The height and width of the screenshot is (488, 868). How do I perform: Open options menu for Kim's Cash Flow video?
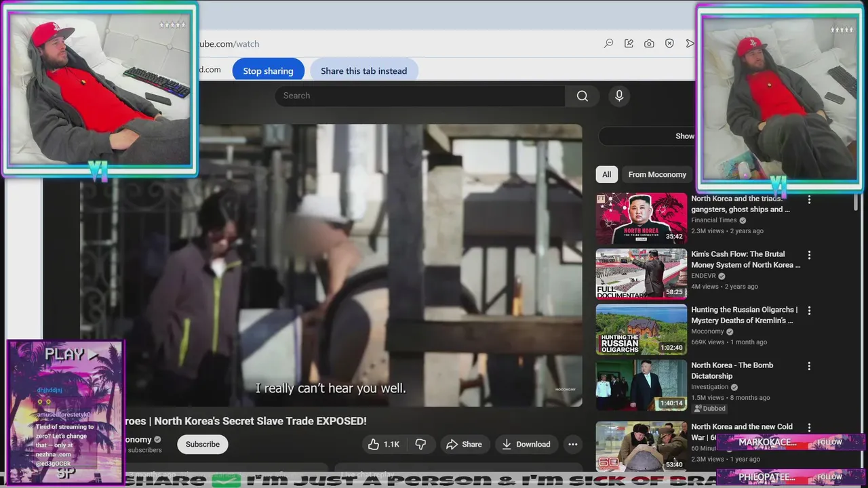click(x=808, y=255)
